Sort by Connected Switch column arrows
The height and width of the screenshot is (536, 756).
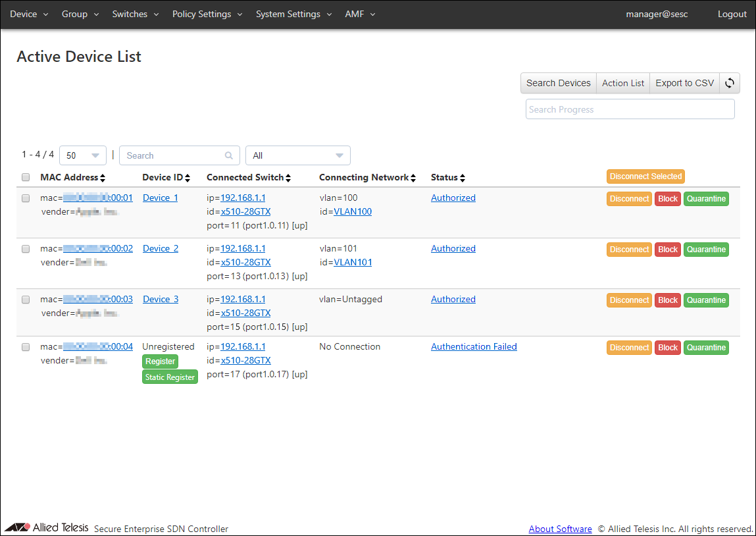288,178
